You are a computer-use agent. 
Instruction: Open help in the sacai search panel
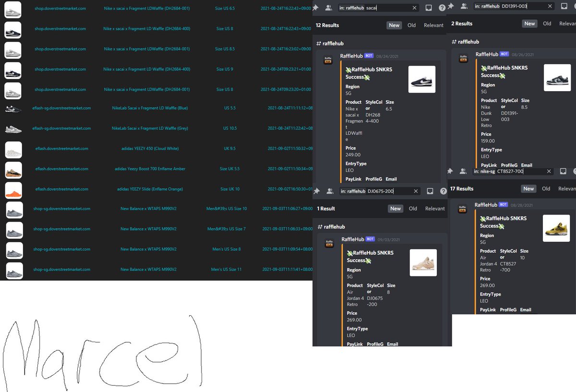(442, 8)
